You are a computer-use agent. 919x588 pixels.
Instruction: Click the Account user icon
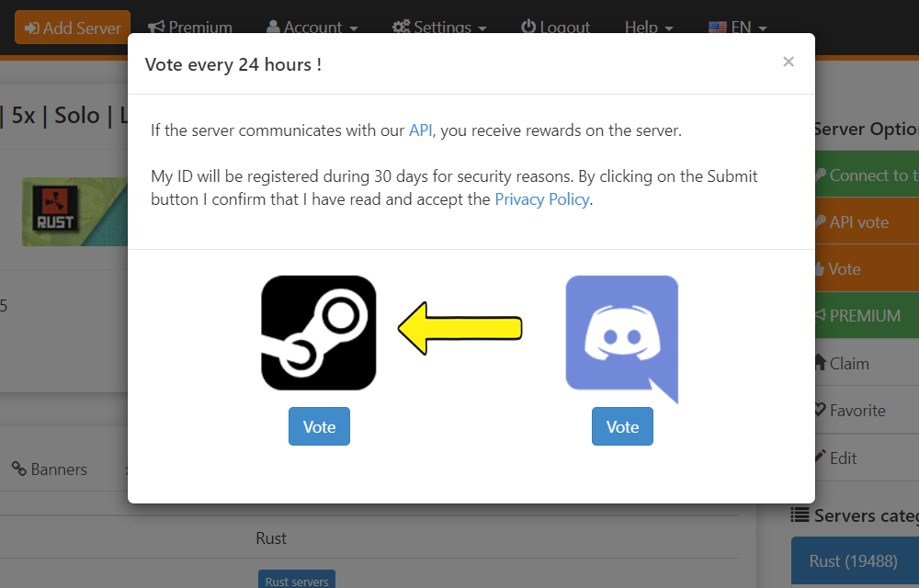(273, 27)
